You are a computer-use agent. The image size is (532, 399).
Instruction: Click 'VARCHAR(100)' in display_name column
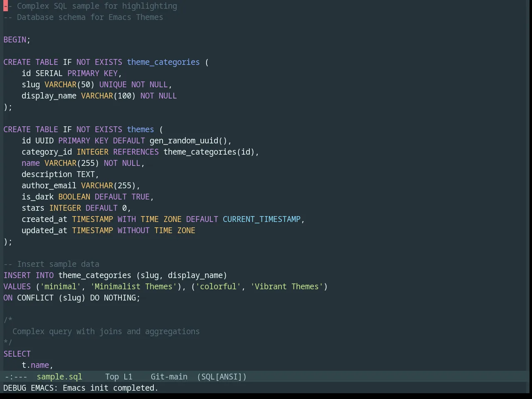tap(108, 96)
